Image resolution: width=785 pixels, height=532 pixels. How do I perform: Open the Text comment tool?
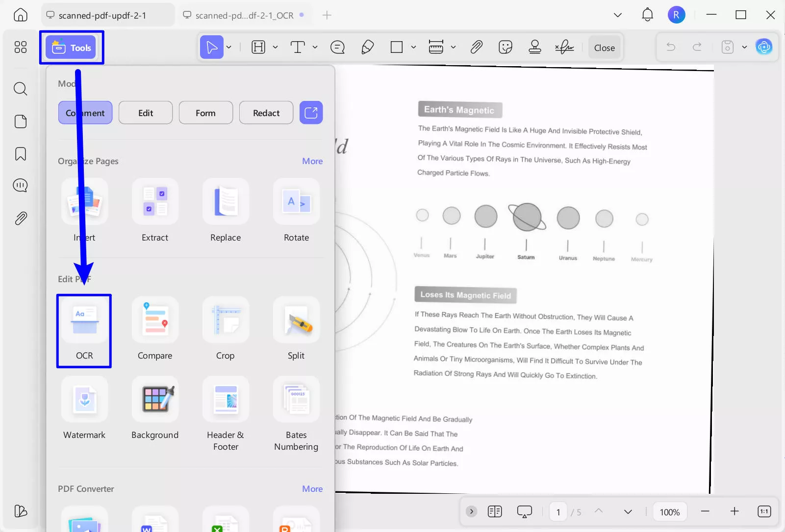pyautogui.click(x=298, y=47)
